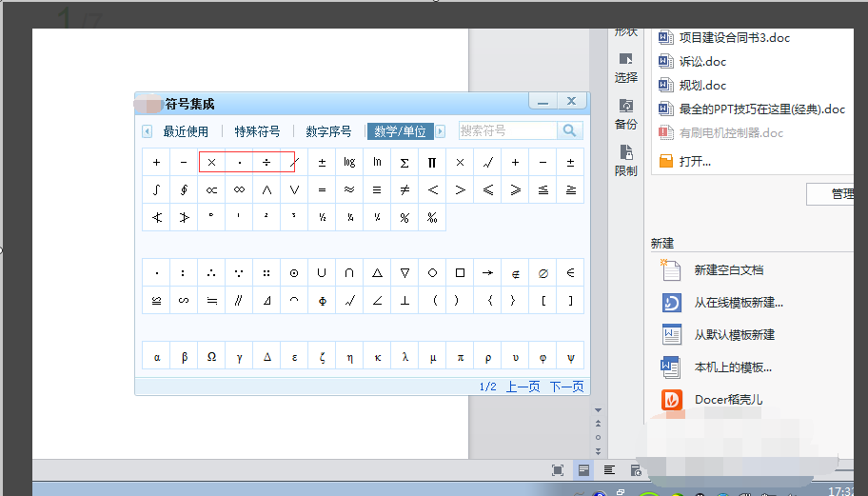Insert the not equal symbol
This screenshot has width=868, height=496.
pyautogui.click(x=404, y=189)
